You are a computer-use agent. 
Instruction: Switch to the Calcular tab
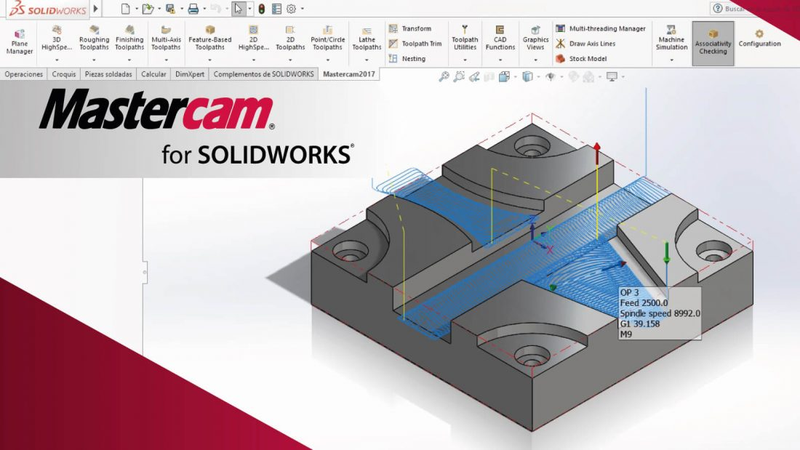[154, 74]
